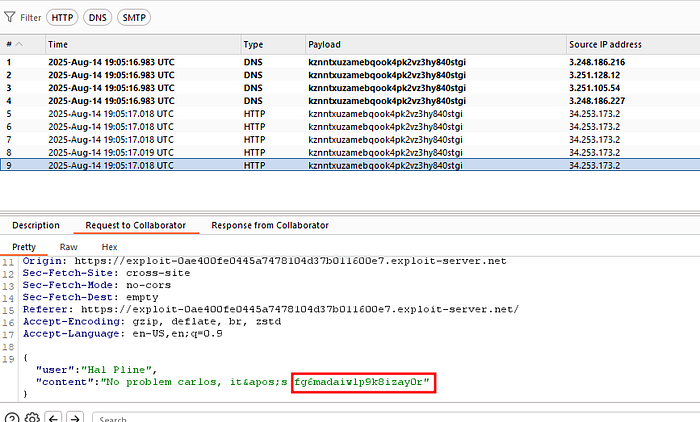Switch to the Raw view tab
This screenshot has width=700, height=422.
coord(68,247)
